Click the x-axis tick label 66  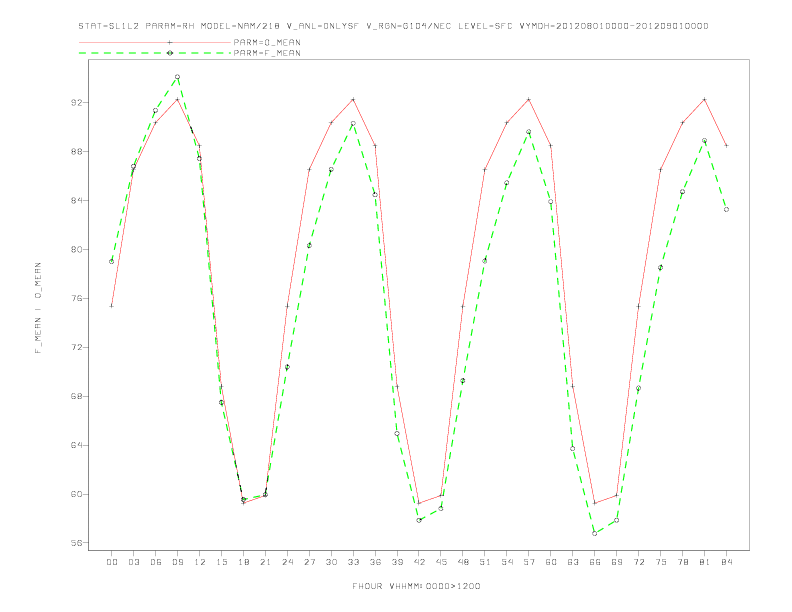pyautogui.click(x=595, y=562)
